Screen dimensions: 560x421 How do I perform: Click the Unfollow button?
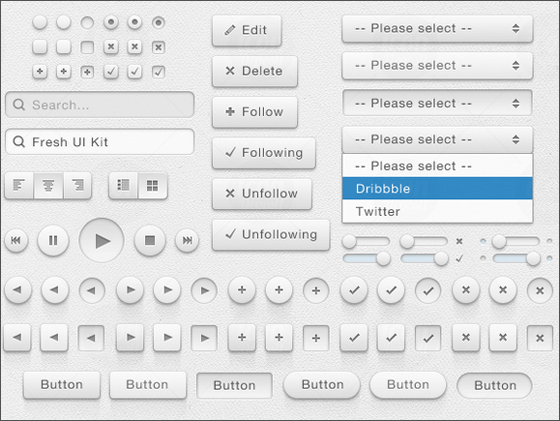[262, 194]
